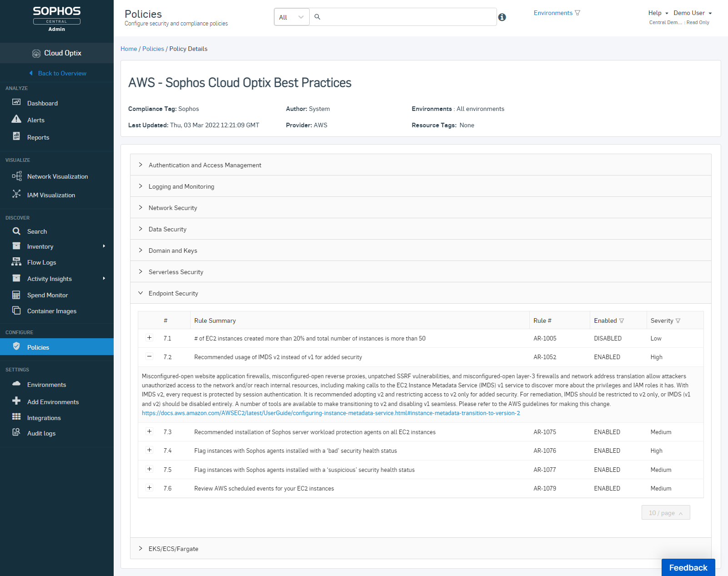Click the Container Images icon
Image resolution: width=728 pixels, height=576 pixels.
tap(16, 311)
